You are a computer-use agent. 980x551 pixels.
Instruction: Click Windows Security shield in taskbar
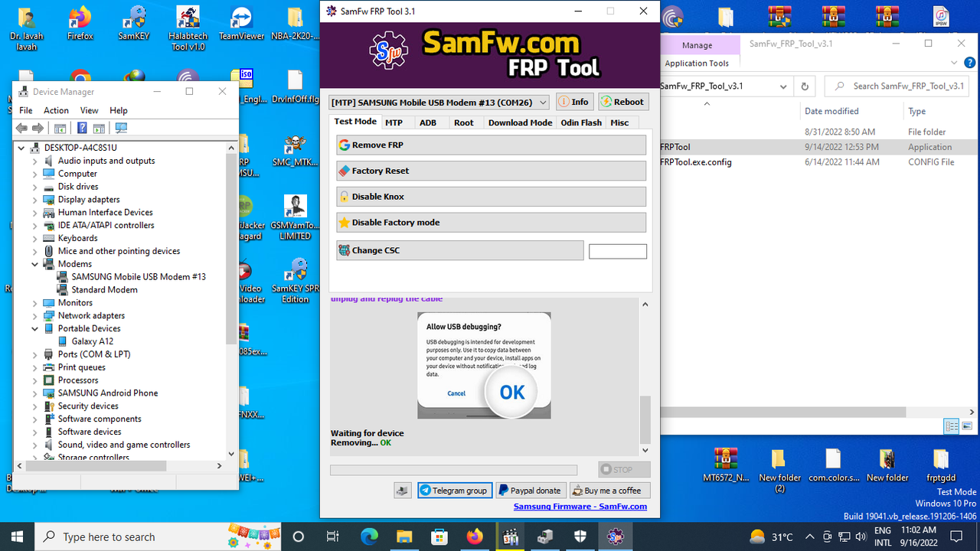pos(580,536)
